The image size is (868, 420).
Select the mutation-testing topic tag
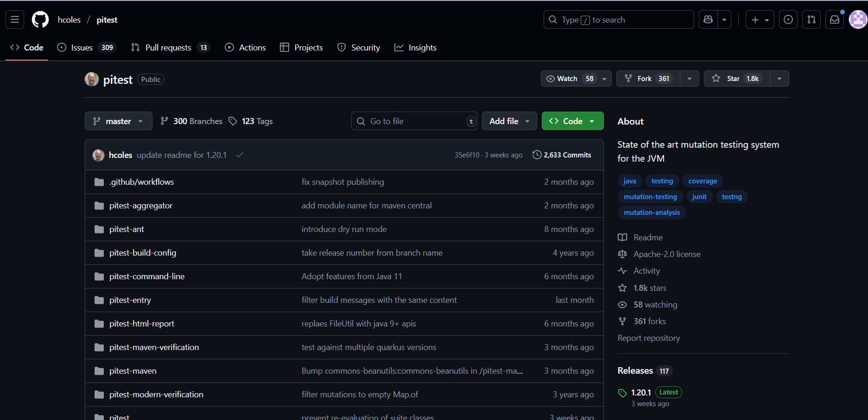pos(650,196)
